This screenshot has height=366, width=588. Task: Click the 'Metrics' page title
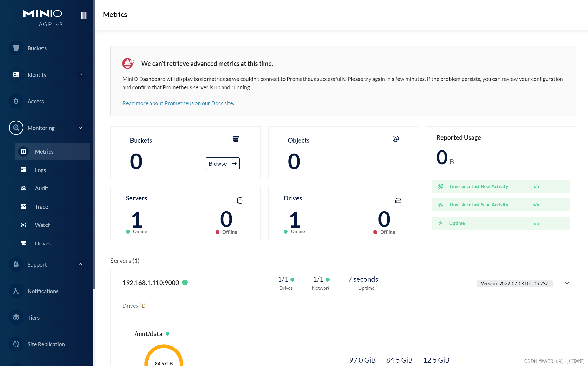click(115, 14)
